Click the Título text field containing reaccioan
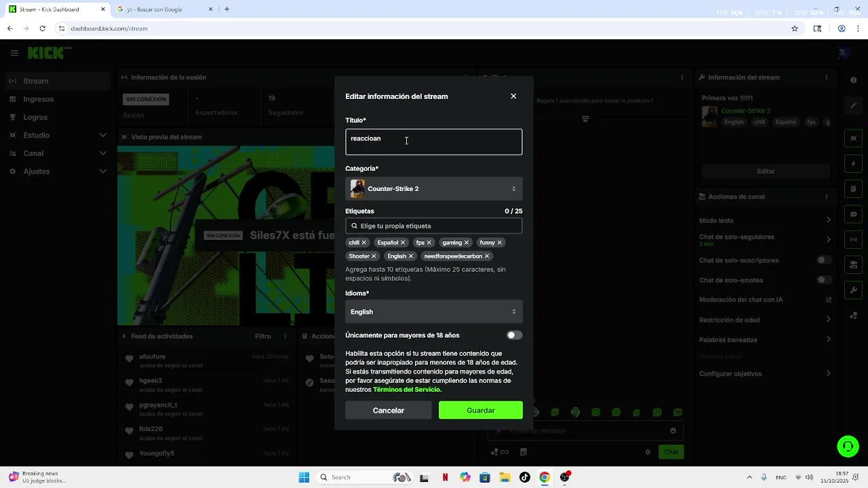 434,142
